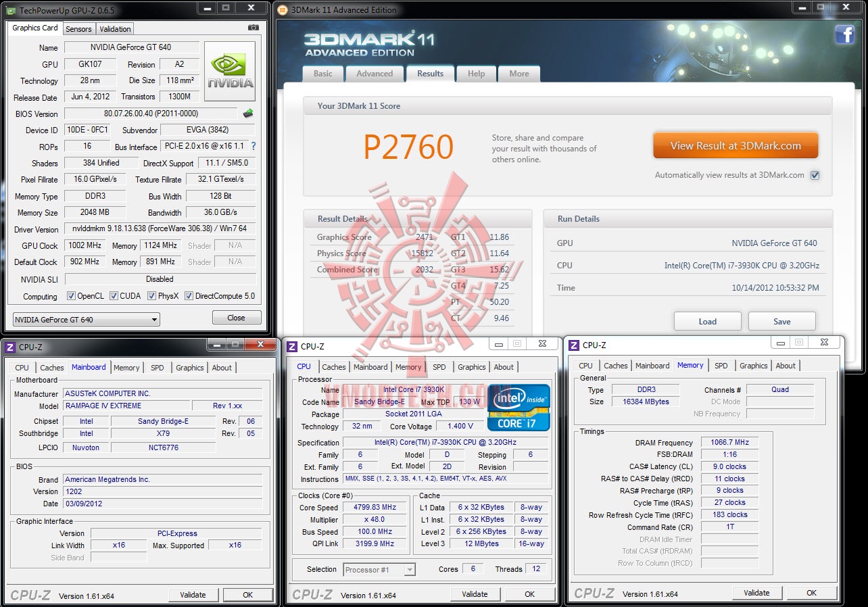Click the DRAM Frequency value 1066.7 MHz
The height and width of the screenshot is (607, 868).
tap(730, 442)
